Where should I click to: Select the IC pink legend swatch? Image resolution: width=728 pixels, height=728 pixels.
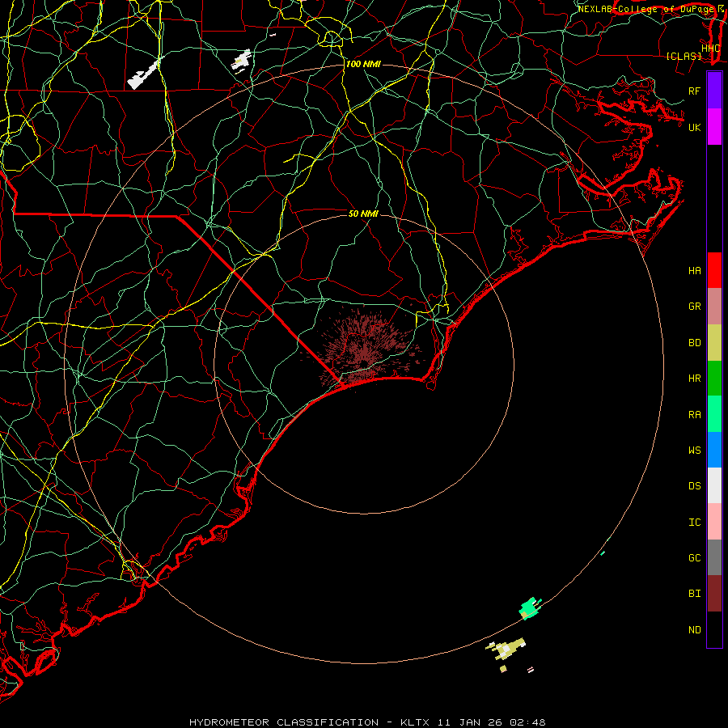(714, 522)
